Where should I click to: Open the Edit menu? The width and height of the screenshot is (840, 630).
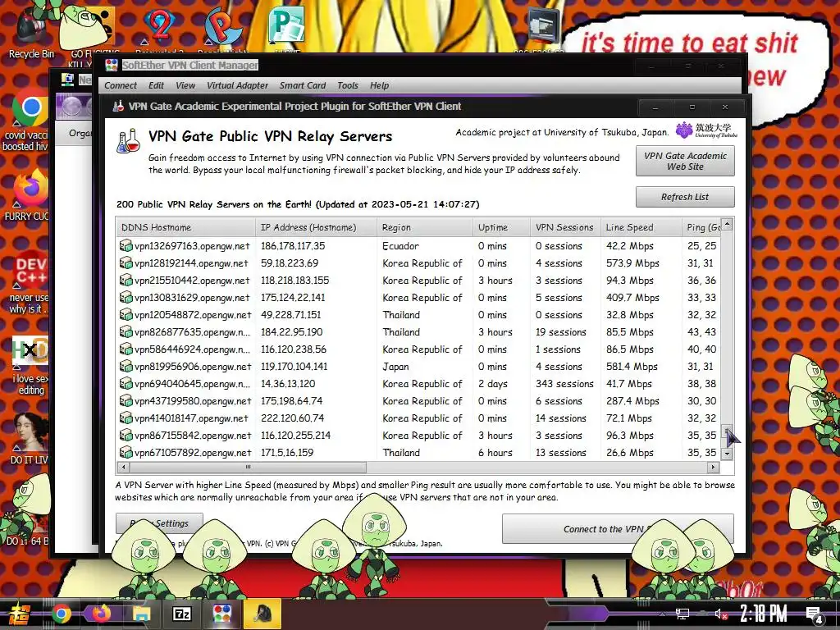tap(156, 85)
